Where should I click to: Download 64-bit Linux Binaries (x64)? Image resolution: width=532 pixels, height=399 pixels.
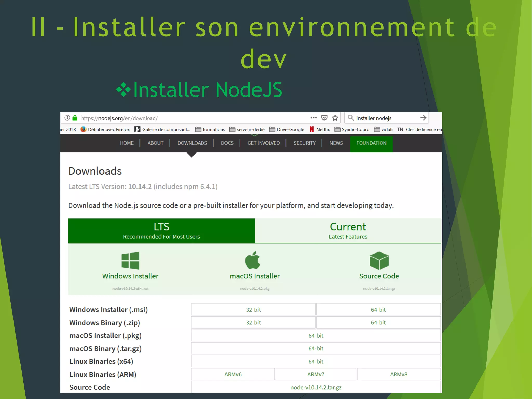coord(316,361)
